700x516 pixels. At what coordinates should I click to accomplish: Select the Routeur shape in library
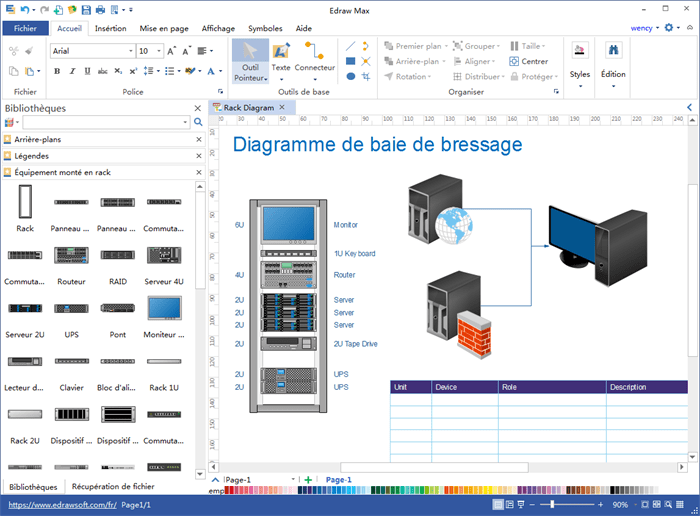click(x=71, y=255)
